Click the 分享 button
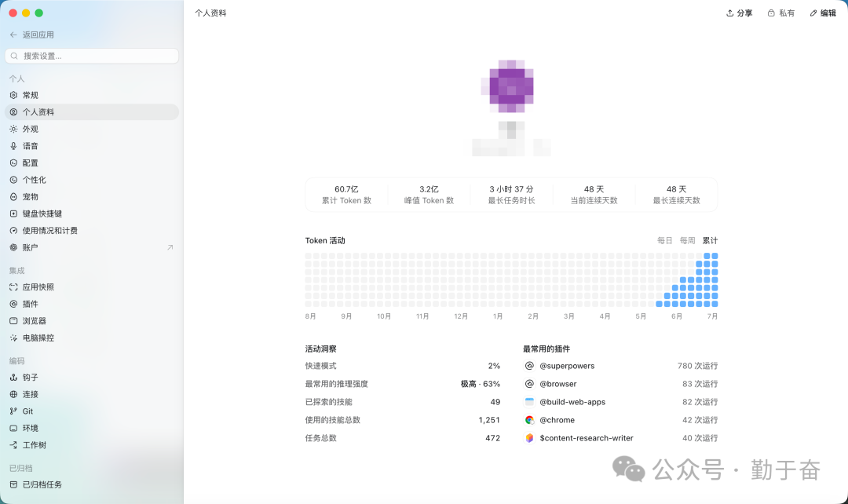This screenshot has height=504, width=848. click(x=740, y=13)
